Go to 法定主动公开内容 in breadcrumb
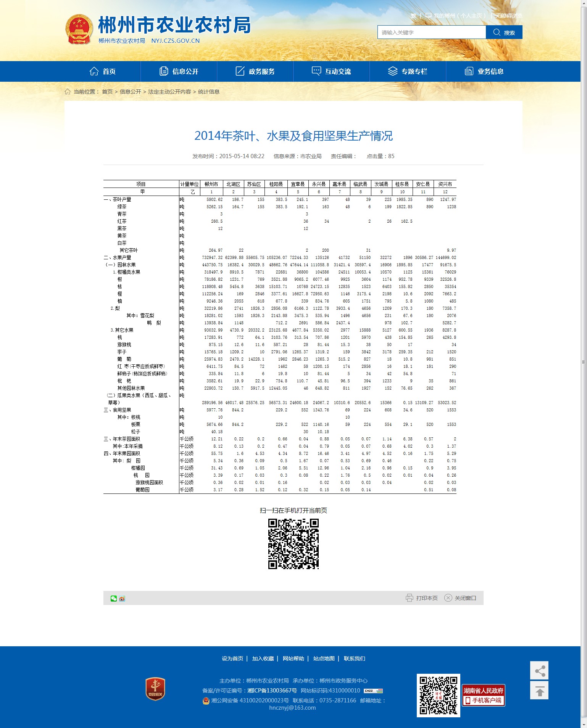 point(169,92)
